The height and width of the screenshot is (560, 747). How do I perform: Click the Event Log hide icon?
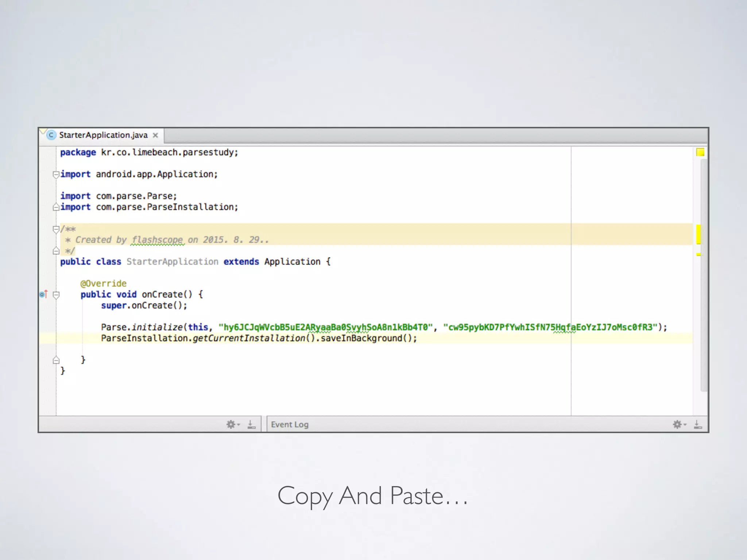698,424
